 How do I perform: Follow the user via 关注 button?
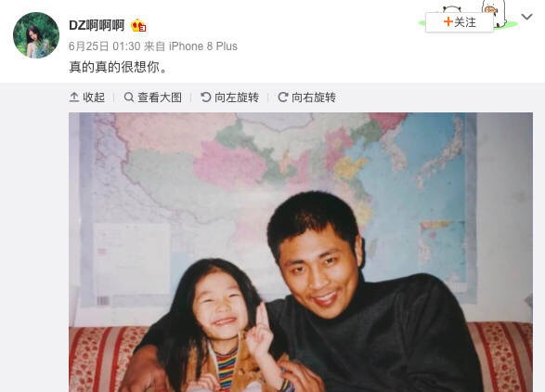pyautogui.click(x=460, y=22)
